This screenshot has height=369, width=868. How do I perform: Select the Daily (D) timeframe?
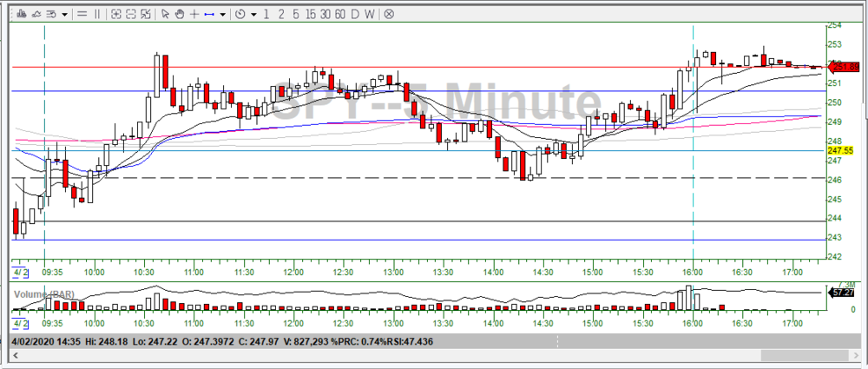pos(356,14)
